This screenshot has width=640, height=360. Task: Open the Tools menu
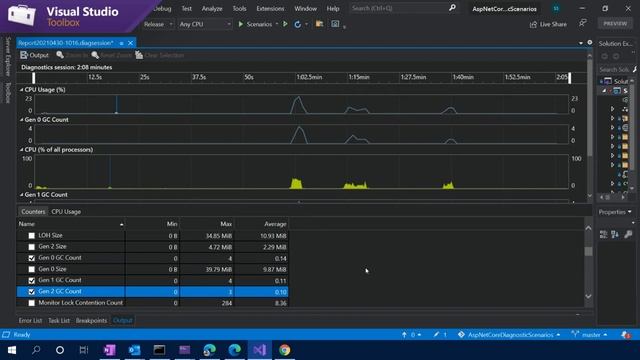click(239, 8)
